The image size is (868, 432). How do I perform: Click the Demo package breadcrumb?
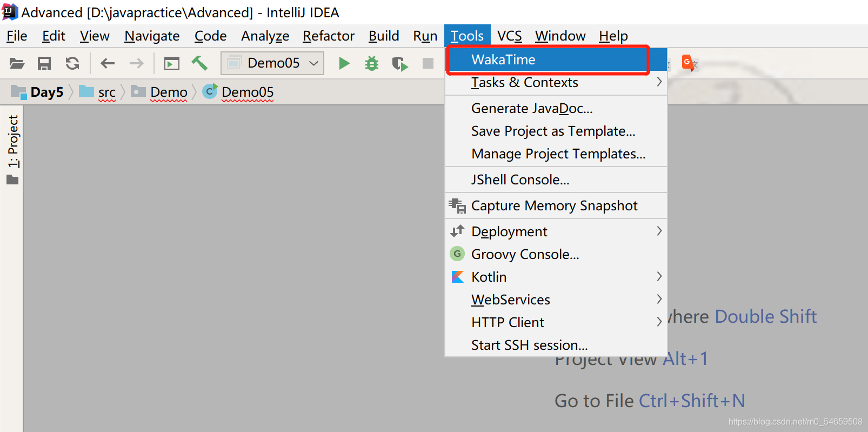[x=159, y=92]
